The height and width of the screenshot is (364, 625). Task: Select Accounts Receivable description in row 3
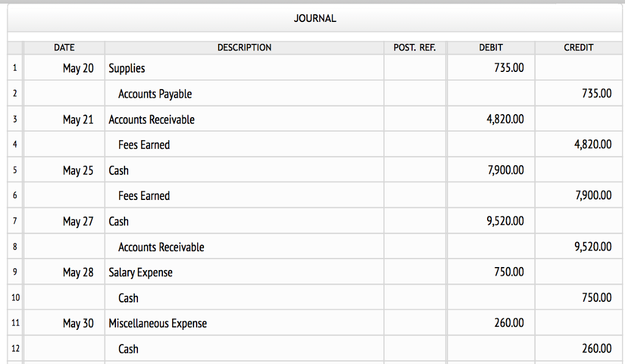point(244,119)
